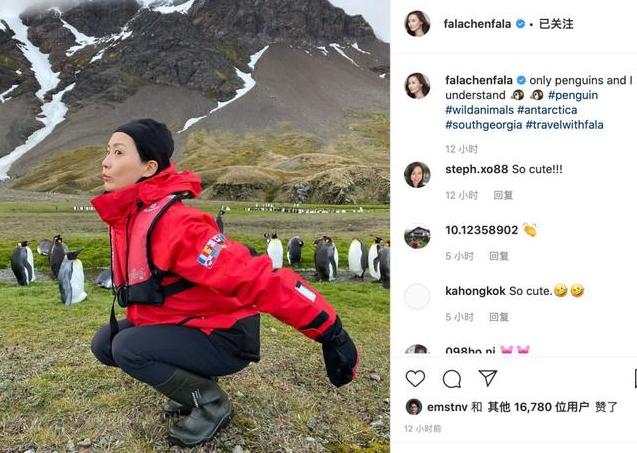
Task: Reply to the 10.12358902 comment via 回复
Action: pyautogui.click(x=499, y=256)
